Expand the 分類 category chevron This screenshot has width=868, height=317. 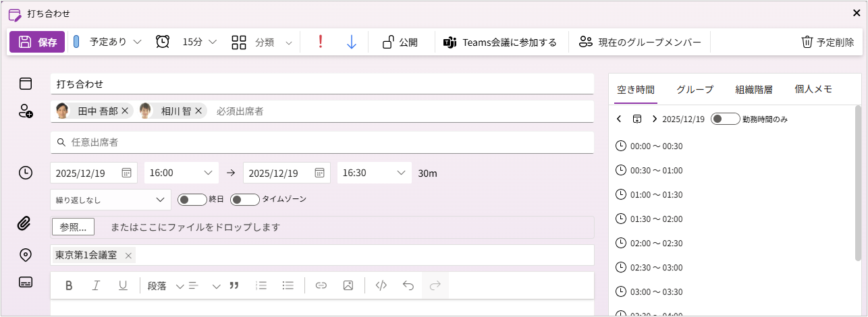[x=289, y=42]
